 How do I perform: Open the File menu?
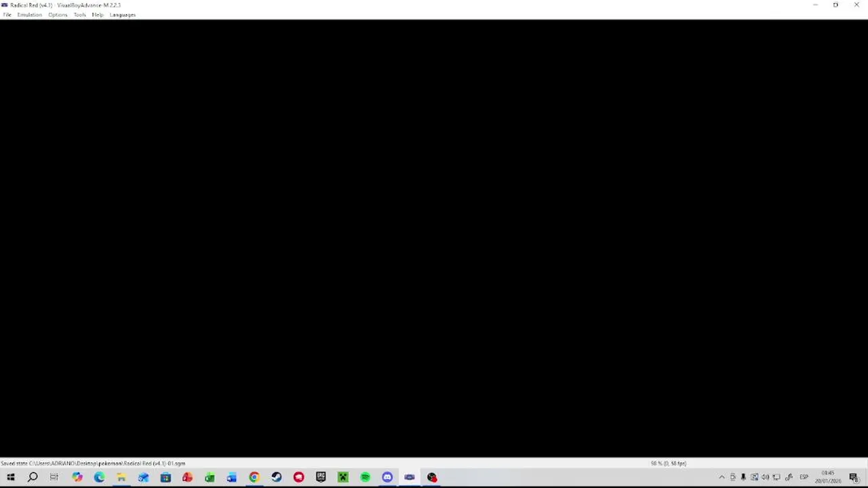[x=7, y=14]
